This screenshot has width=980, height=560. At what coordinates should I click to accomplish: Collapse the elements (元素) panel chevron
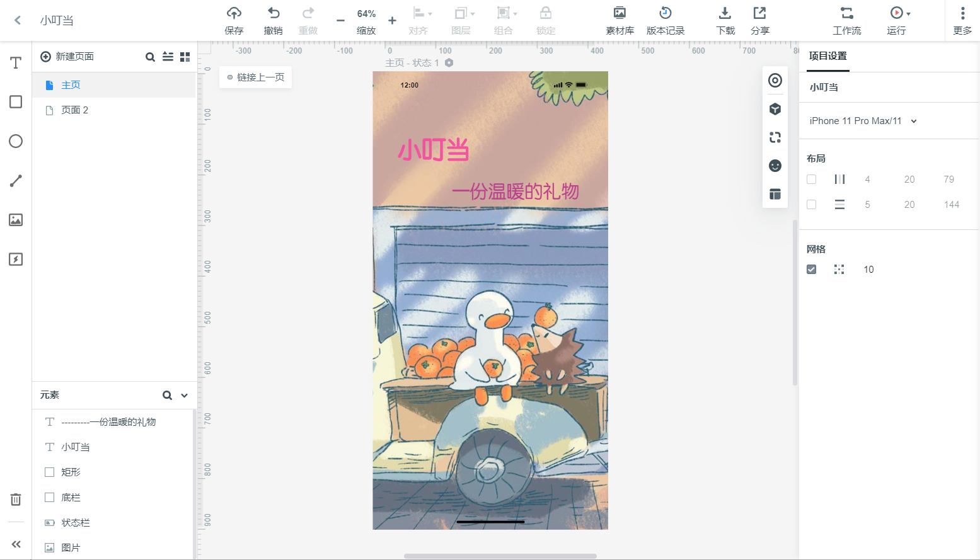[185, 396]
